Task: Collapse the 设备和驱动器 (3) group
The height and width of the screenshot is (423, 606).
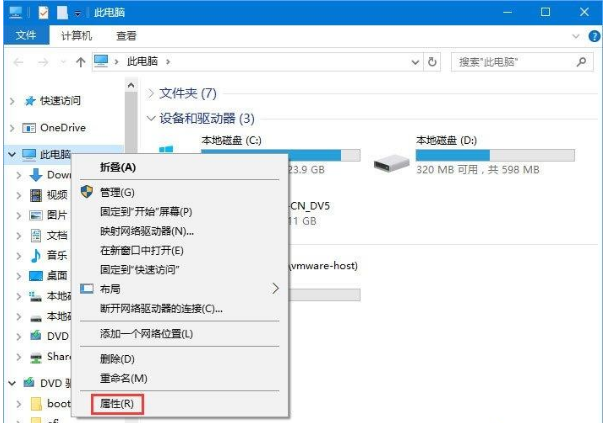Action: [151, 118]
